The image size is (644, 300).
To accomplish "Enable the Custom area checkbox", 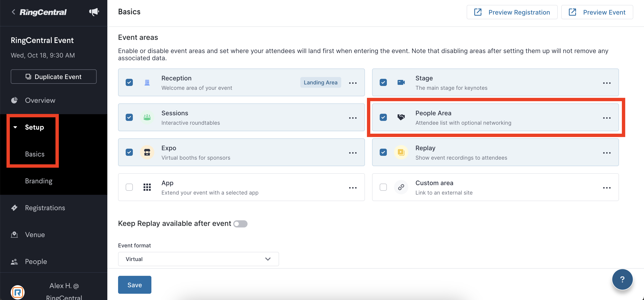I will [x=383, y=187].
